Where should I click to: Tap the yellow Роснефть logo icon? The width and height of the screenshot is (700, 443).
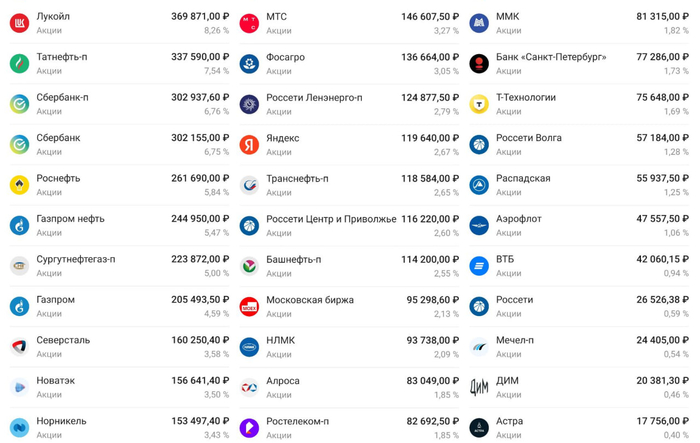(x=19, y=185)
